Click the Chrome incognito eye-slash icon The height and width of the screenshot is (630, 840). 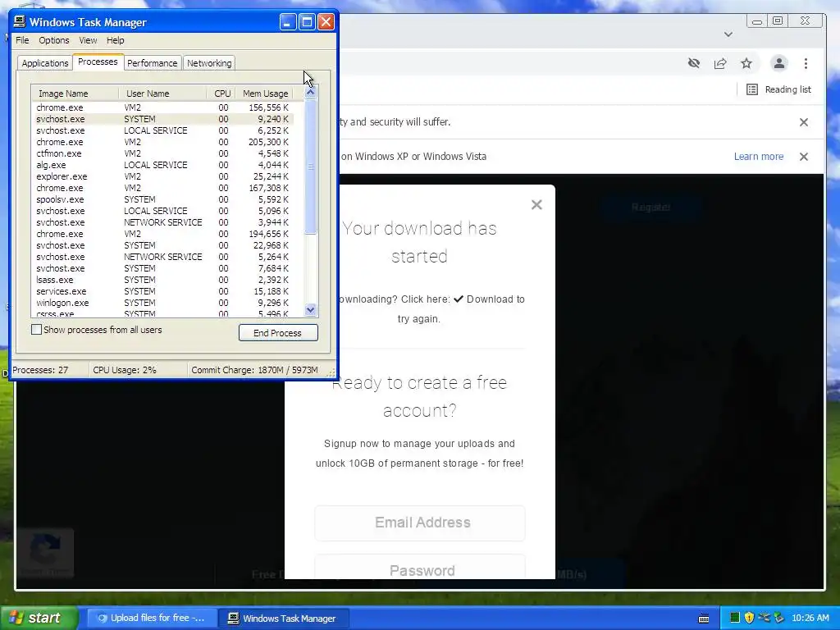click(694, 63)
